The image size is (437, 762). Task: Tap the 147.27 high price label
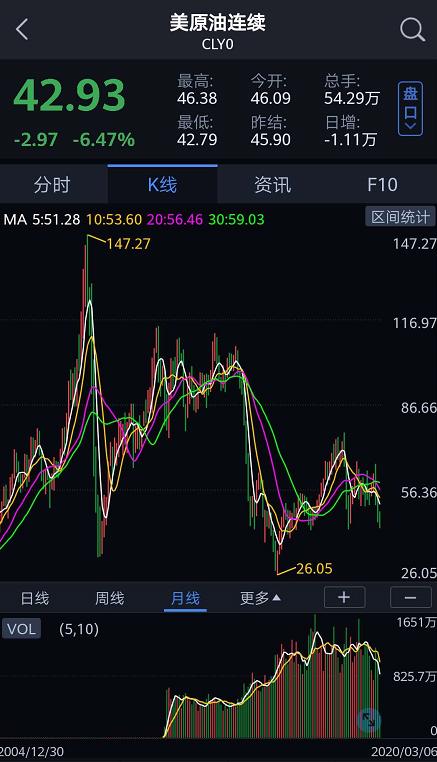(128, 243)
